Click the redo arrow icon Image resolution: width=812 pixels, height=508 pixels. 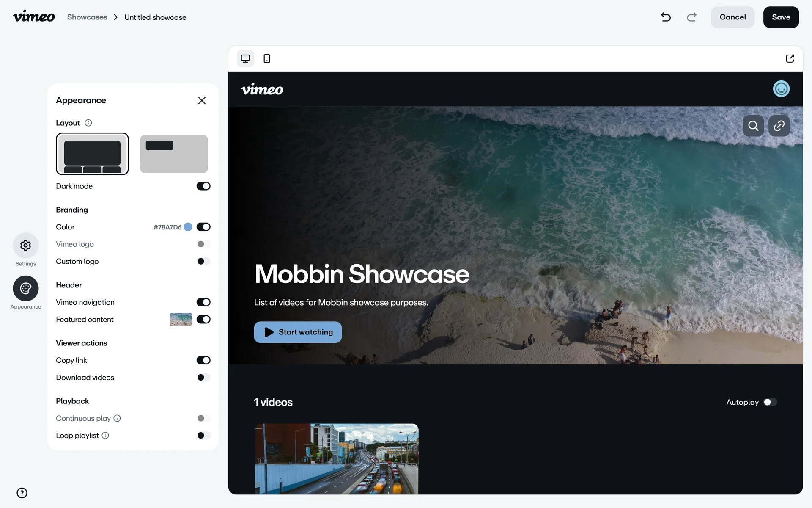691,17
